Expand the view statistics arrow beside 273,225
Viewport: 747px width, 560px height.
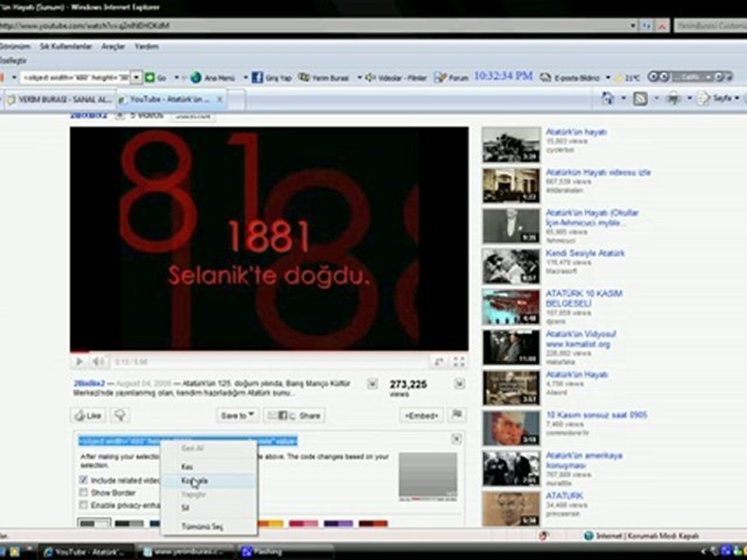pyautogui.click(x=459, y=383)
